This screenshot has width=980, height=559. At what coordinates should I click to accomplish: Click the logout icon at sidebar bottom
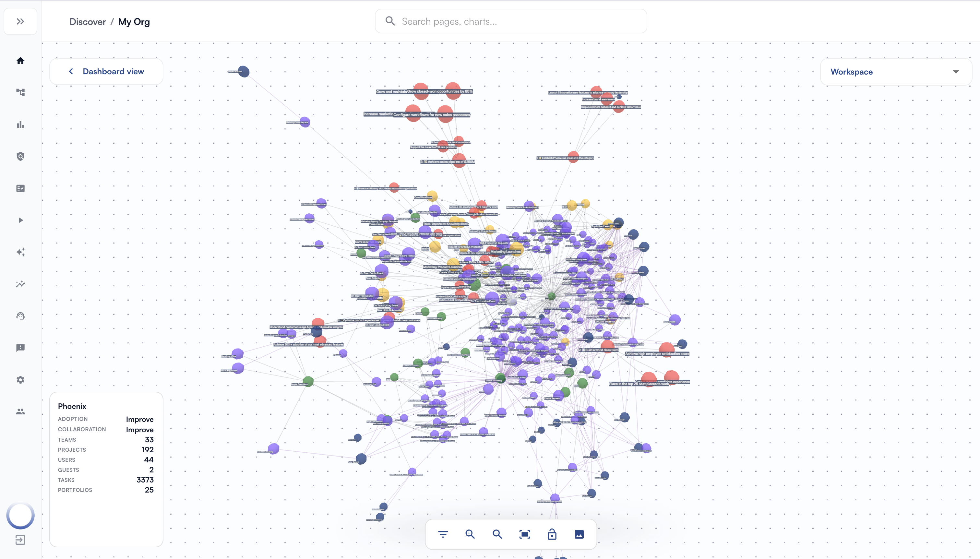pos(20,540)
